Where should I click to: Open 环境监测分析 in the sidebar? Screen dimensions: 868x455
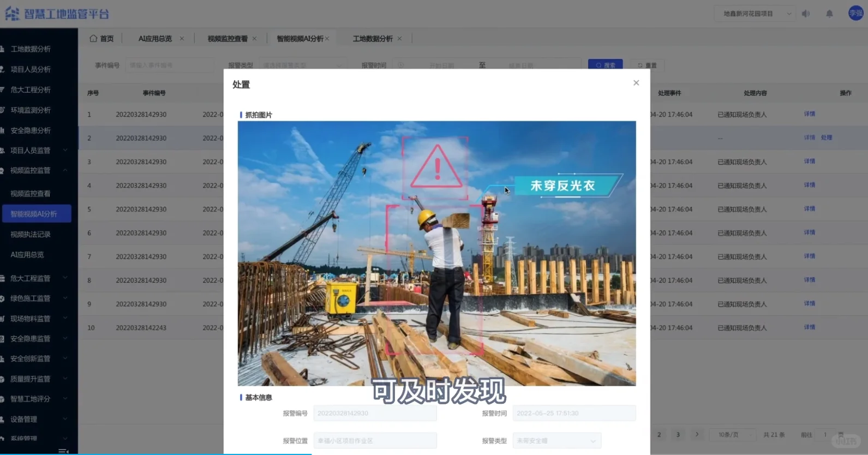[x=31, y=110]
